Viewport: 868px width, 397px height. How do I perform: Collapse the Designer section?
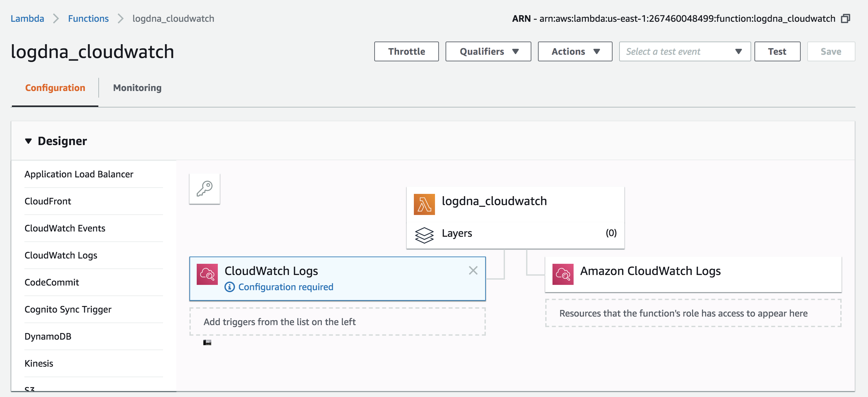pos(28,141)
